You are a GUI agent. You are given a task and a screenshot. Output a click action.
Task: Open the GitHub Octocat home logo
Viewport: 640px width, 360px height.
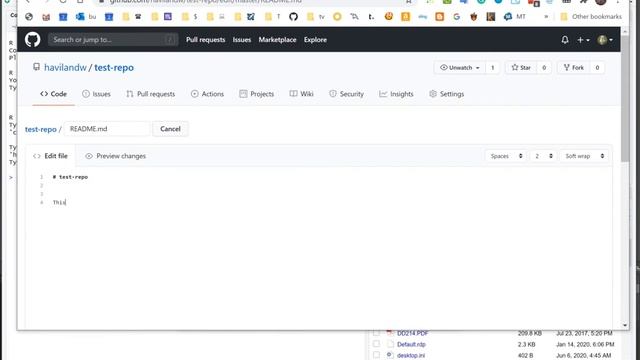[33, 40]
